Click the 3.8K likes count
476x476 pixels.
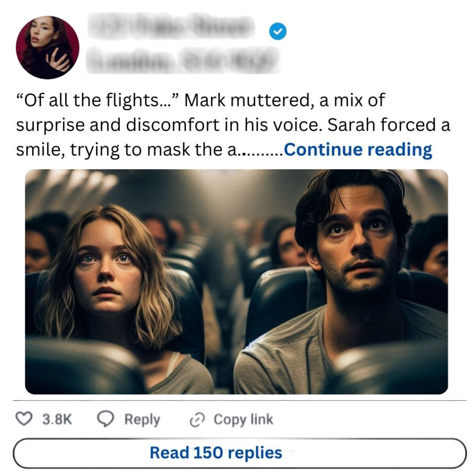click(57, 419)
